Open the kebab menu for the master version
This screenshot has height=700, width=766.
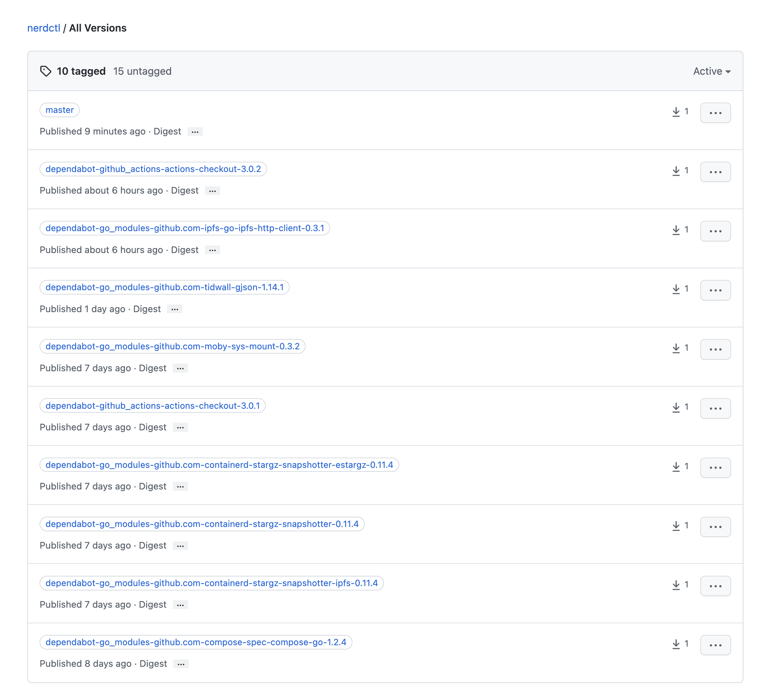tap(716, 113)
